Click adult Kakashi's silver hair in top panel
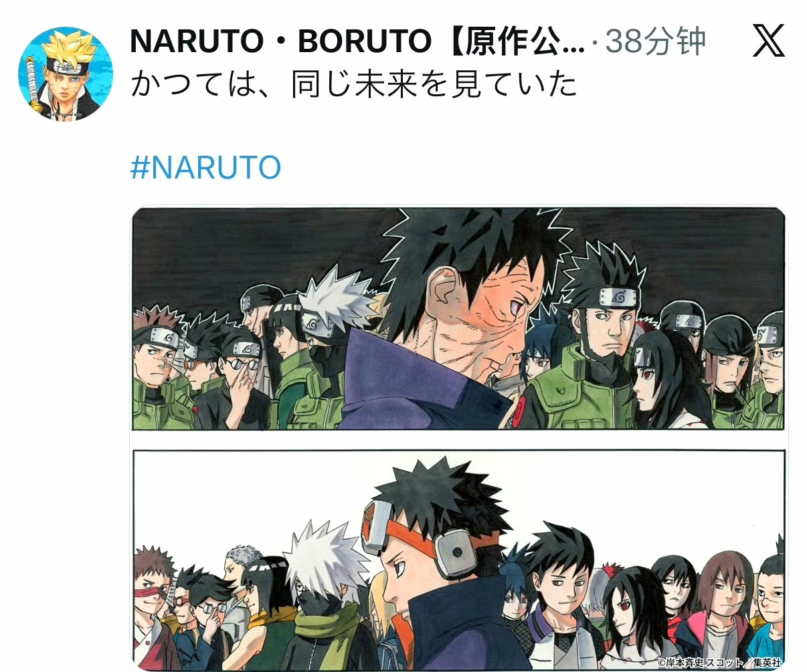This screenshot has height=672, width=807. click(335, 296)
